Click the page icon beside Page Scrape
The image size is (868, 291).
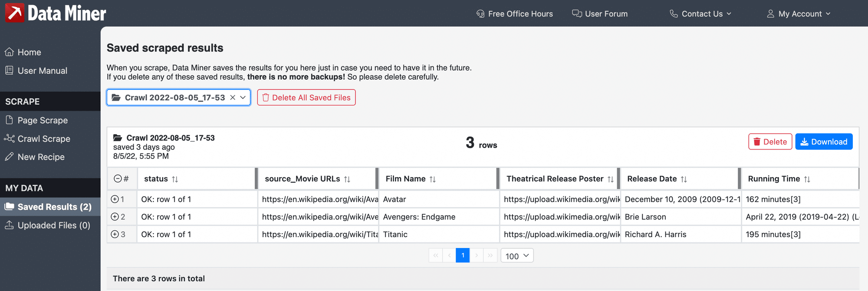(x=9, y=119)
